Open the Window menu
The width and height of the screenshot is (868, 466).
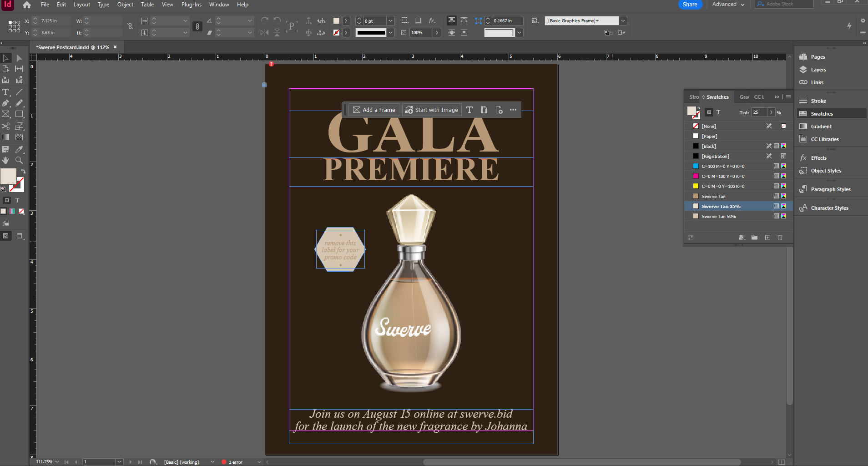219,5
